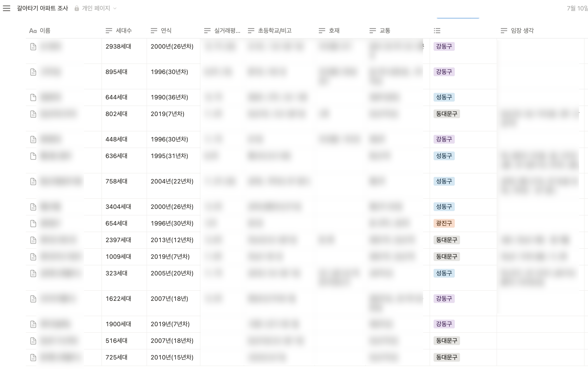Click page icon of the 725세대 row
This screenshot has height=370, width=588.
click(33, 357)
